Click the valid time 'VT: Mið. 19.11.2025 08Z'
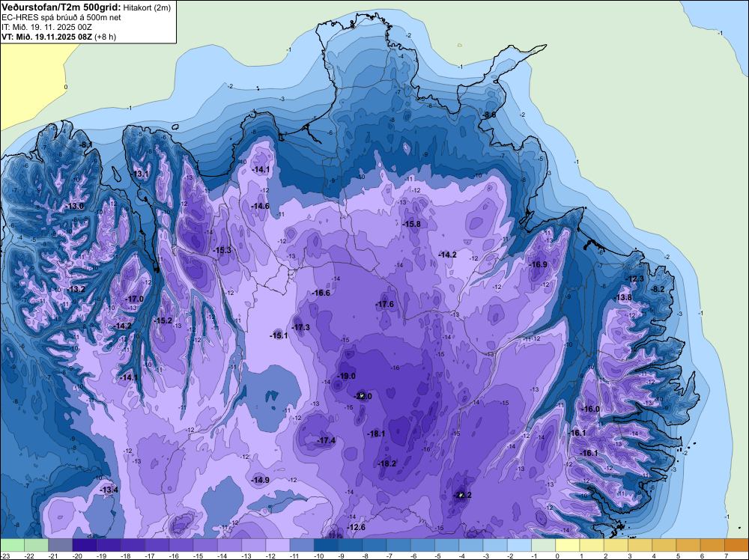The width and height of the screenshot is (749, 560). (x=46, y=37)
